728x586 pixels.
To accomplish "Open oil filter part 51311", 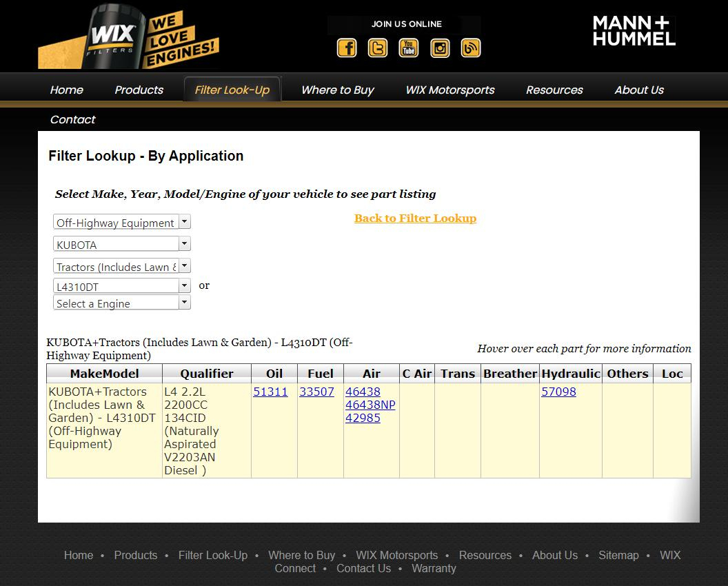I will click(270, 392).
